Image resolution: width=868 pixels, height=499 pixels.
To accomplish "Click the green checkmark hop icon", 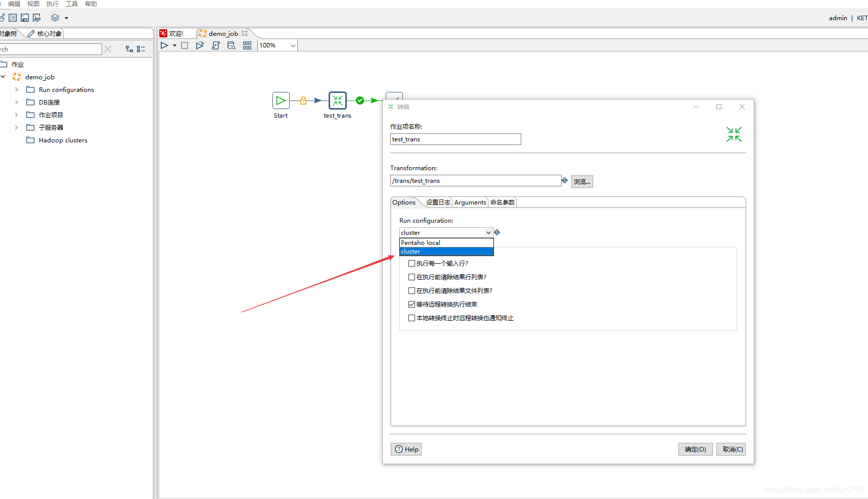I will tap(360, 101).
